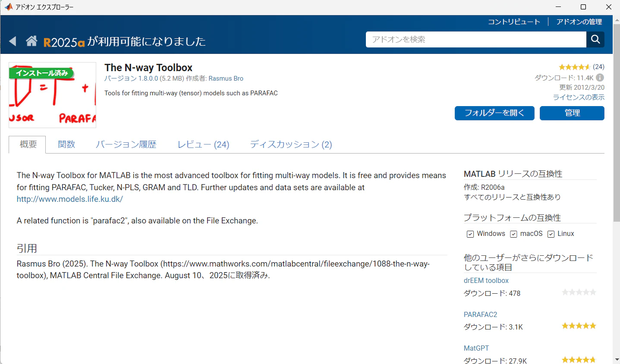Toggle the Linux platform checkbox
This screenshot has height=364, width=620.
pos(551,234)
